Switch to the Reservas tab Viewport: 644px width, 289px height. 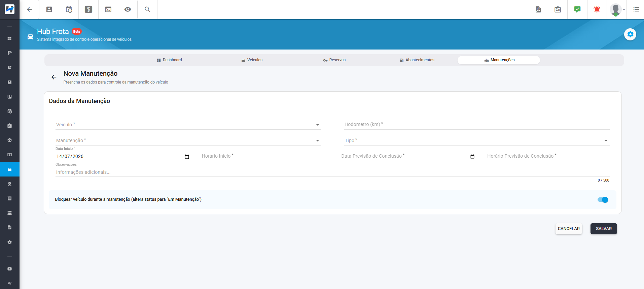tap(334, 60)
